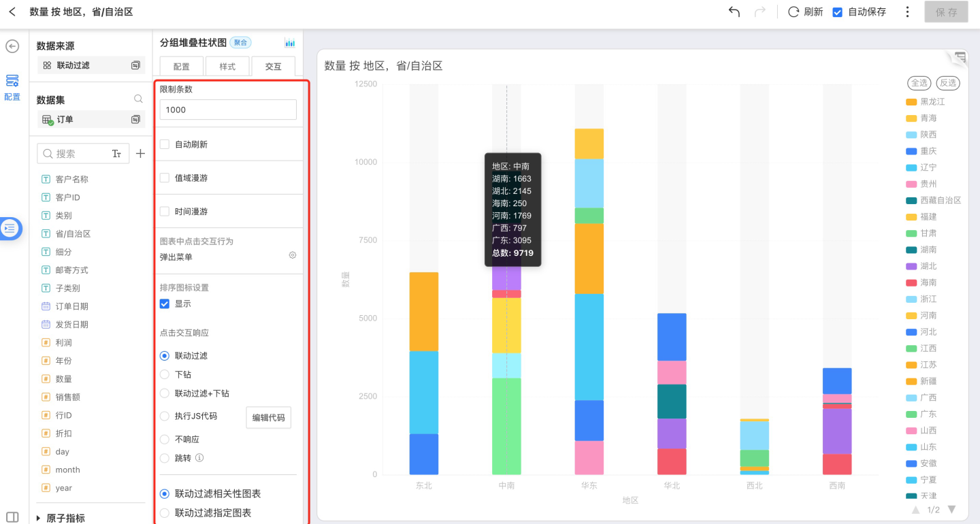Click the info icon next to 跳转

(199, 458)
